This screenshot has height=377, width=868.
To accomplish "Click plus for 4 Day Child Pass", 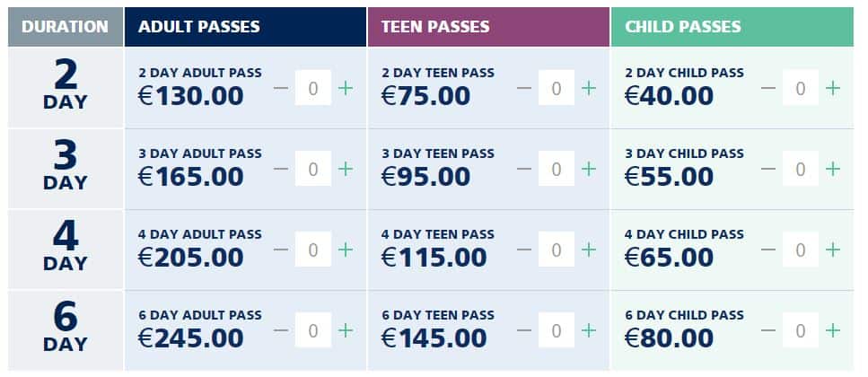I will (x=833, y=250).
